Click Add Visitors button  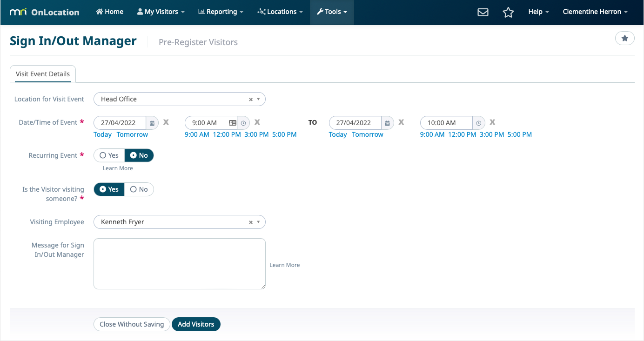[x=196, y=324]
